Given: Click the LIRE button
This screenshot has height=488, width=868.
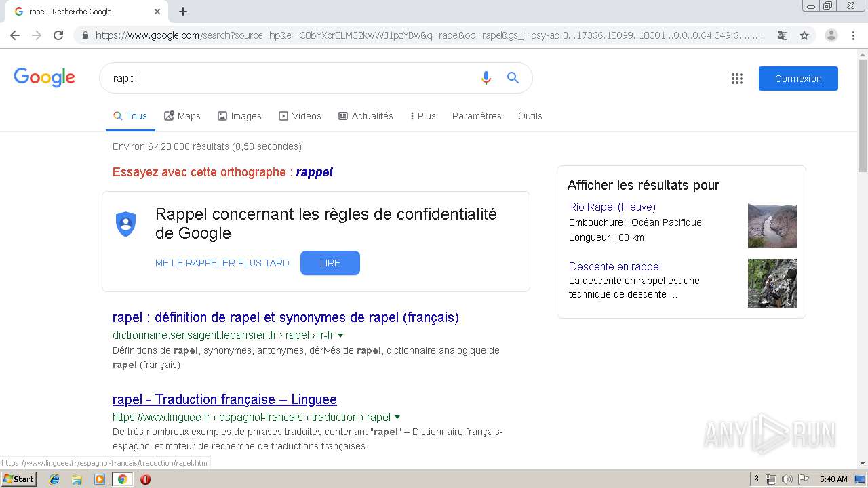Looking at the screenshot, I should point(330,263).
